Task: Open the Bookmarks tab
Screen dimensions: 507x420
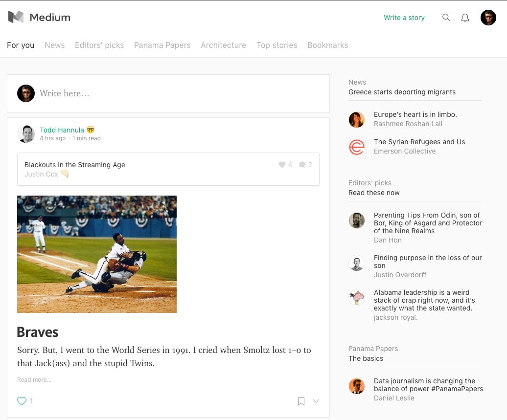Action: click(x=327, y=45)
